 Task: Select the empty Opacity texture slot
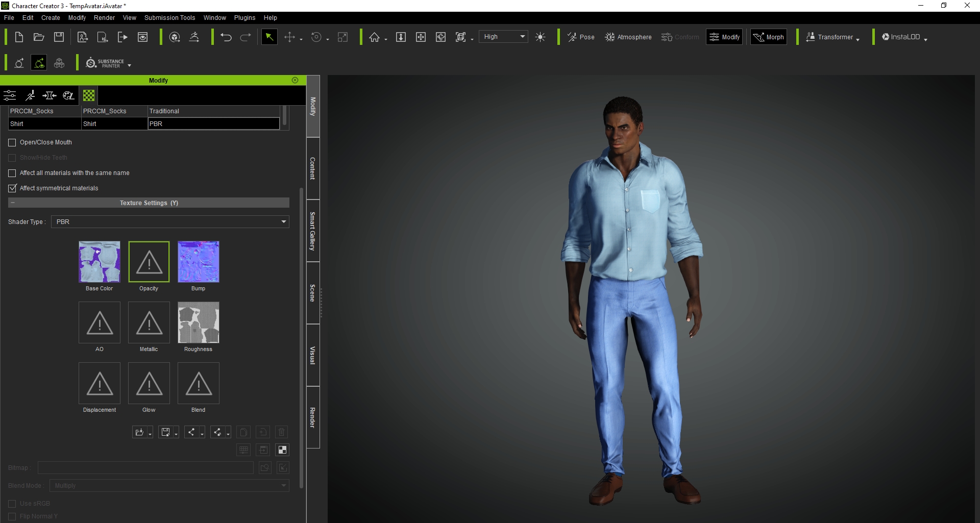coord(149,262)
